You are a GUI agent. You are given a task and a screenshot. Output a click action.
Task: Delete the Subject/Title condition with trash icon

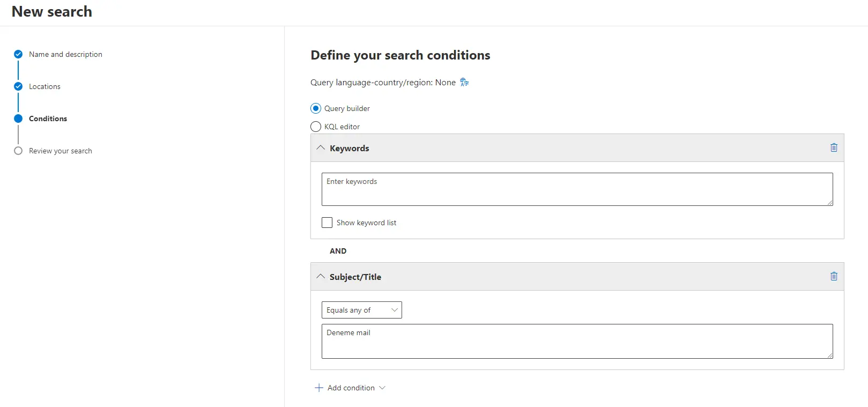click(x=834, y=276)
